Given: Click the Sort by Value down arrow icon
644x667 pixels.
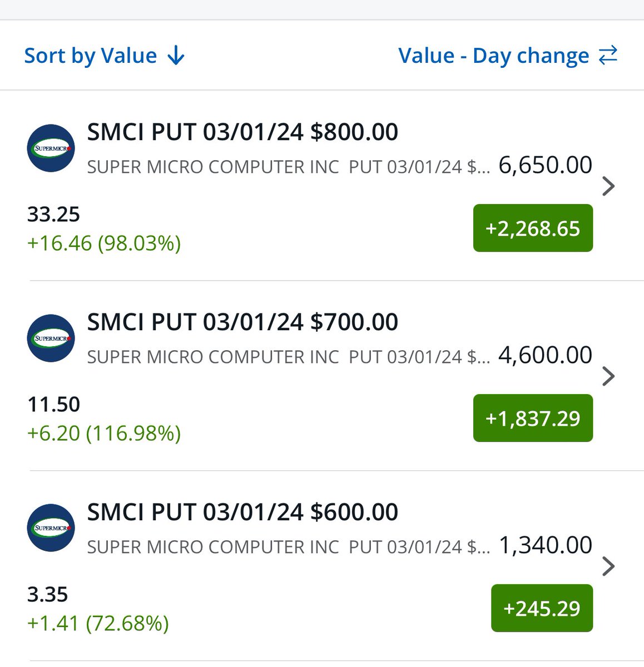Looking at the screenshot, I should [x=176, y=56].
